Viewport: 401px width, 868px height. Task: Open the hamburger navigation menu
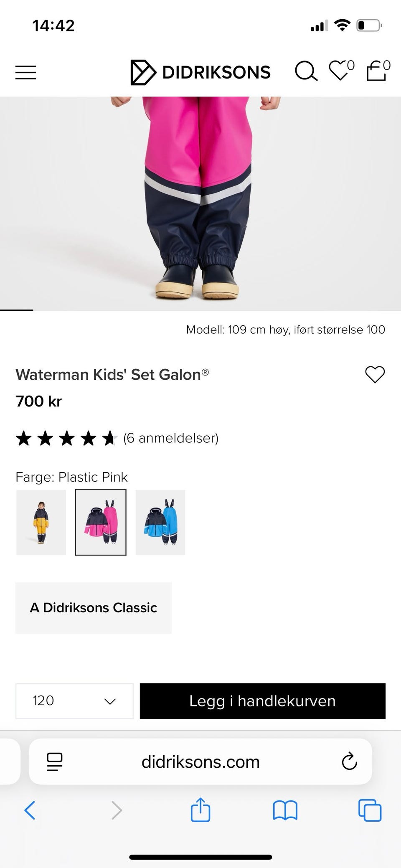coord(26,72)
